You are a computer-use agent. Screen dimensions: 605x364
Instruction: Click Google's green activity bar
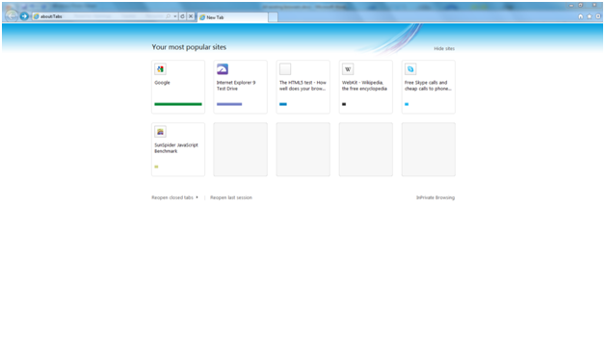tap(178, 104)
